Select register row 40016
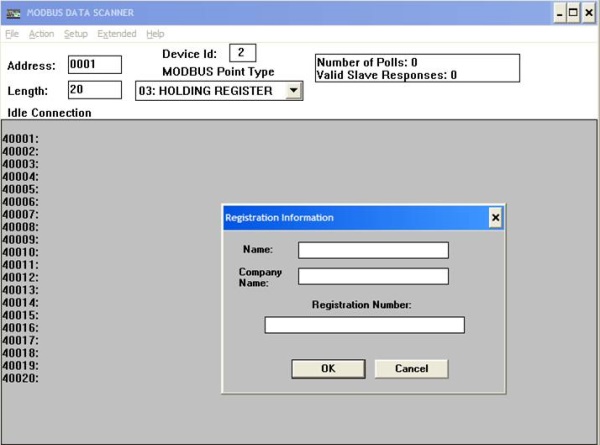The width and height of the screenshot is (600, 445). click(x=21, y=328)
